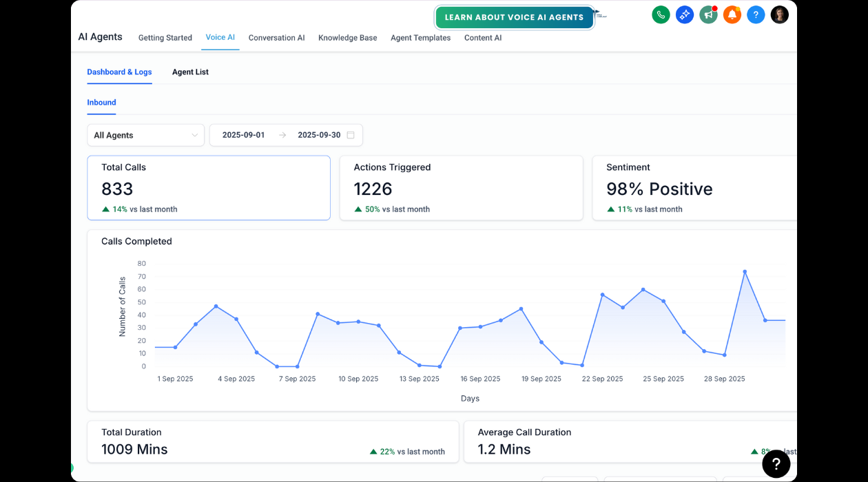Open the black floating help button
This screenshot has width=868, height=482.
[x=776, y=464]
